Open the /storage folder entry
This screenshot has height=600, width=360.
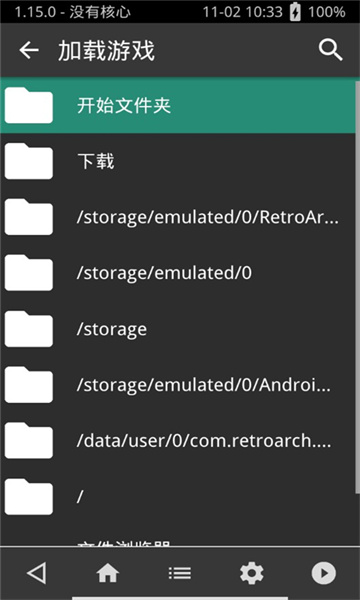tap(178, 329)
